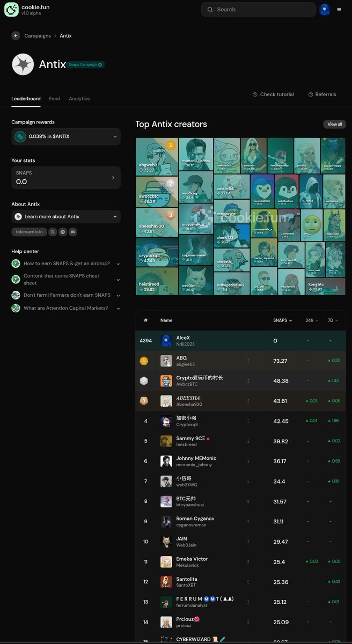Open options menu for FERRUM row
This screenshot has width=352, height=644.
point(248,602)
